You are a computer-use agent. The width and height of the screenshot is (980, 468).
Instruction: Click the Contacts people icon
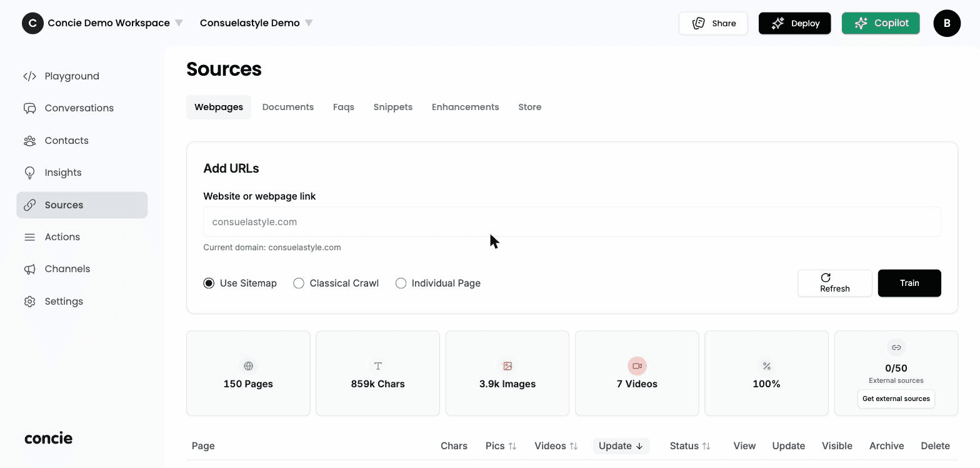click(29, 141)
